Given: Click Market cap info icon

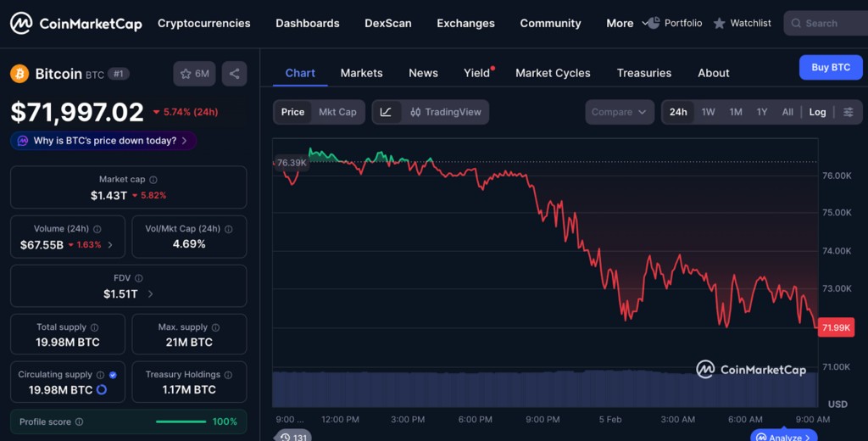Looking at the screenshot, I should [x=153, y=180].
